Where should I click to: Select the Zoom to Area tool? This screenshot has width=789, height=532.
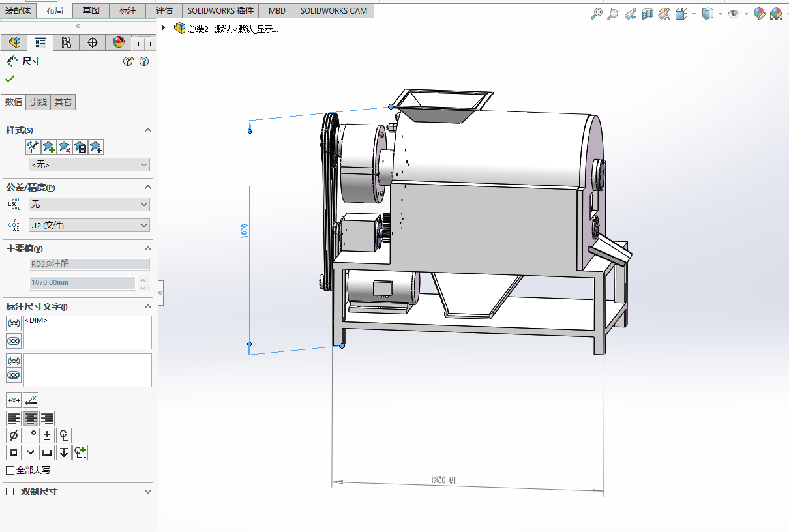614,14
